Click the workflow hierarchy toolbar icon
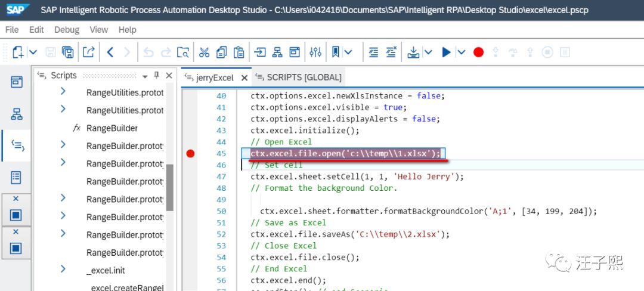644x291 pixels. click(278, 52)
